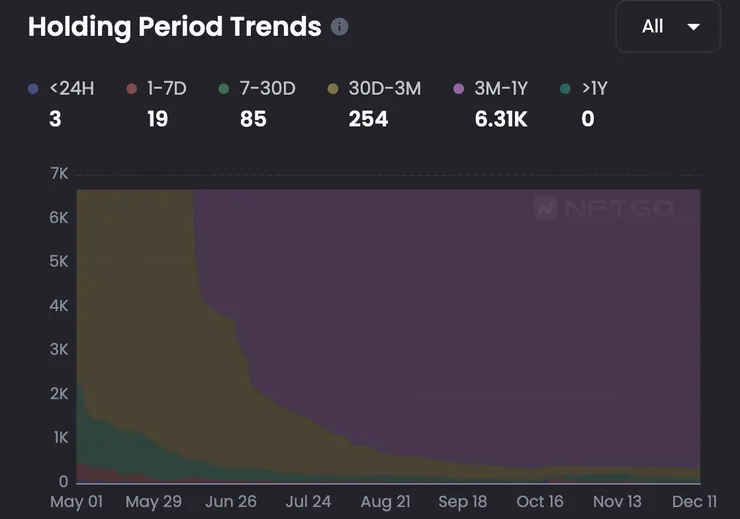740x519 pixels.
Task: Click the olive 30D-3M legend dot
Action: click(x=333, y=89)
